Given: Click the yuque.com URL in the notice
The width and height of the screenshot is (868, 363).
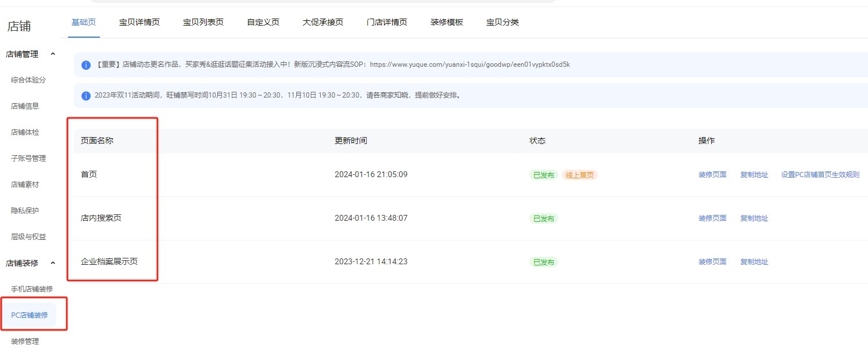Looking at the screenshot, I should pyautogui.click(x=469, y=64).
